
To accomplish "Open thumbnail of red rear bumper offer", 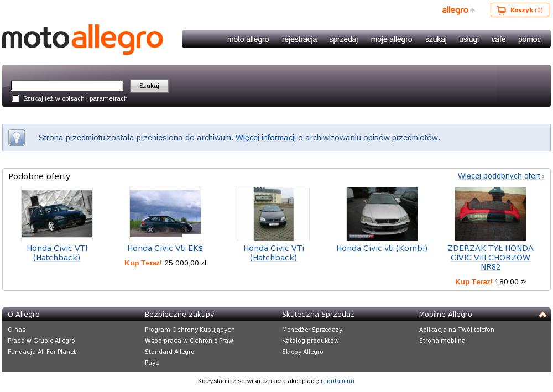I will [x=491, y=214].
